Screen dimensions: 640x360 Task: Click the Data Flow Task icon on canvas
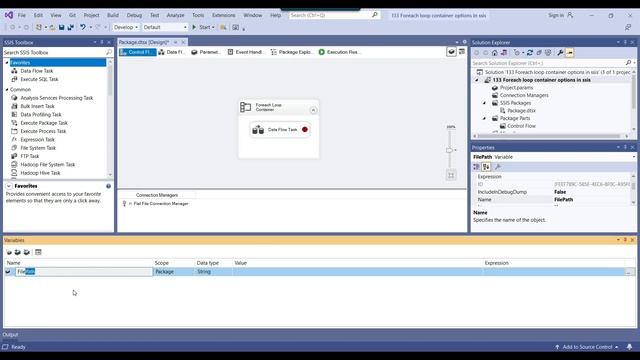click(258, 130)
